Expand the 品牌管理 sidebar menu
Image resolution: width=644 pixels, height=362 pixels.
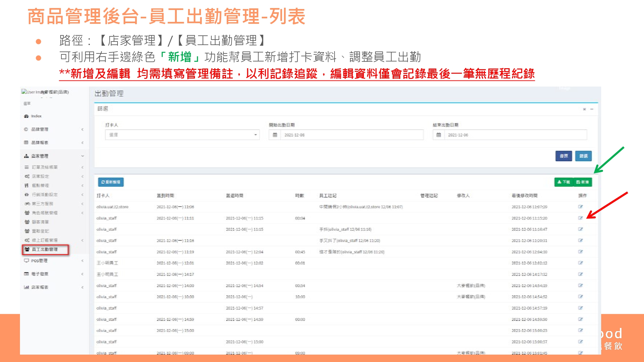point(40,129)
